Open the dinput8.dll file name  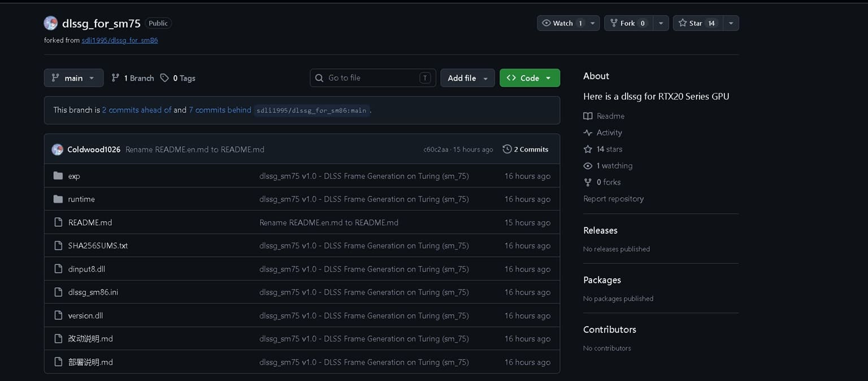click(x=86, y=269)
